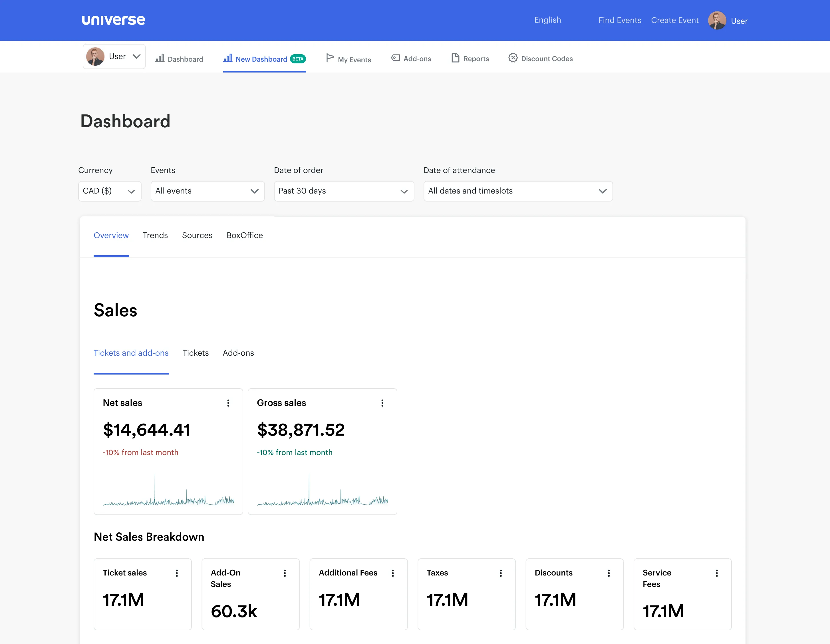Viewport: 830px width, 644px height.
Task: Open Taxes card three-dot menu
Action: (x=501, y=573)
